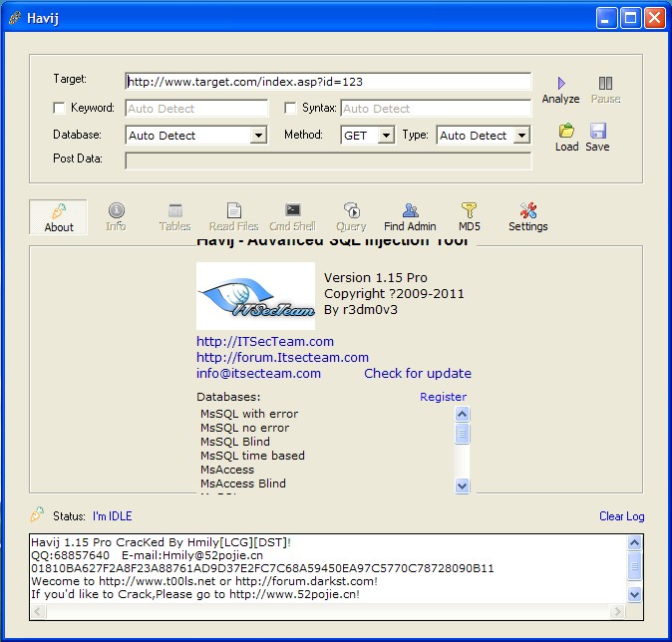The width and height of the screenshot is (672, 642).
Task: Click 'Version 1.15 Pro' text
Action: pyautogui.click(x=376, y=278)
